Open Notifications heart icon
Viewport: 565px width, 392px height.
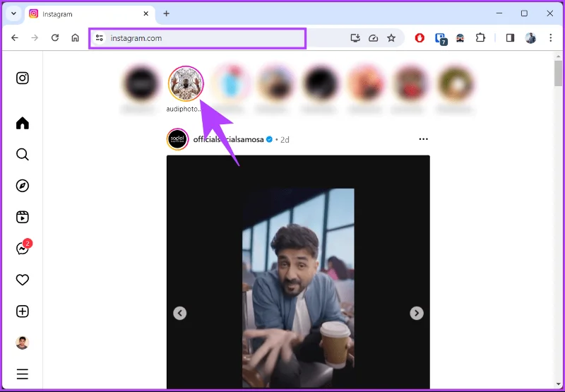coord(23,280)
